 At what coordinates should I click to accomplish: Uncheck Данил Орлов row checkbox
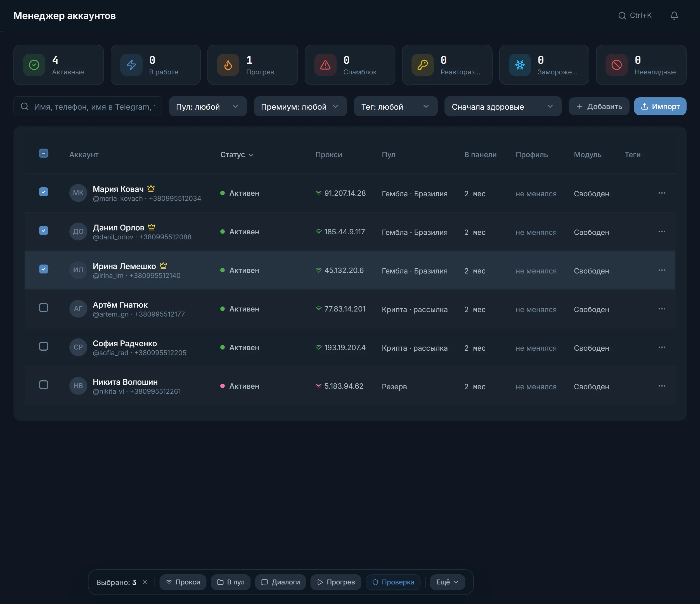44,230
